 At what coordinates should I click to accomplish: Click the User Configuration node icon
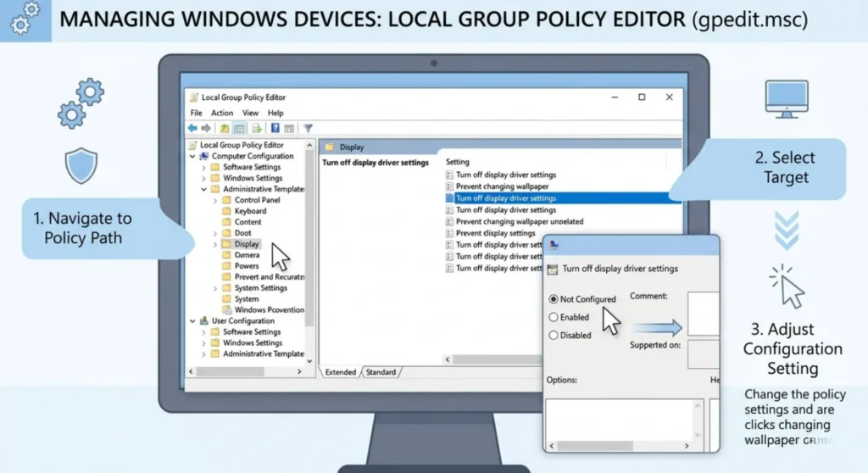click(204, 320)
